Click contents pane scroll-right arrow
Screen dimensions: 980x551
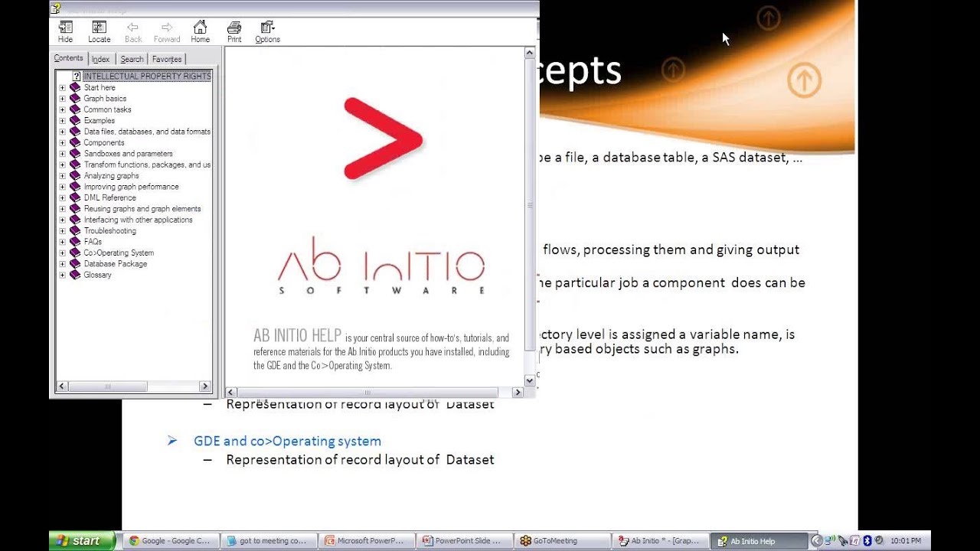click(x=204, y=386)
